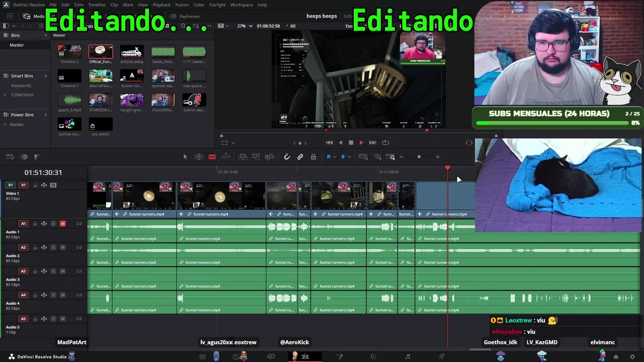Zoom out timeline with minus button

pos(401,157)
